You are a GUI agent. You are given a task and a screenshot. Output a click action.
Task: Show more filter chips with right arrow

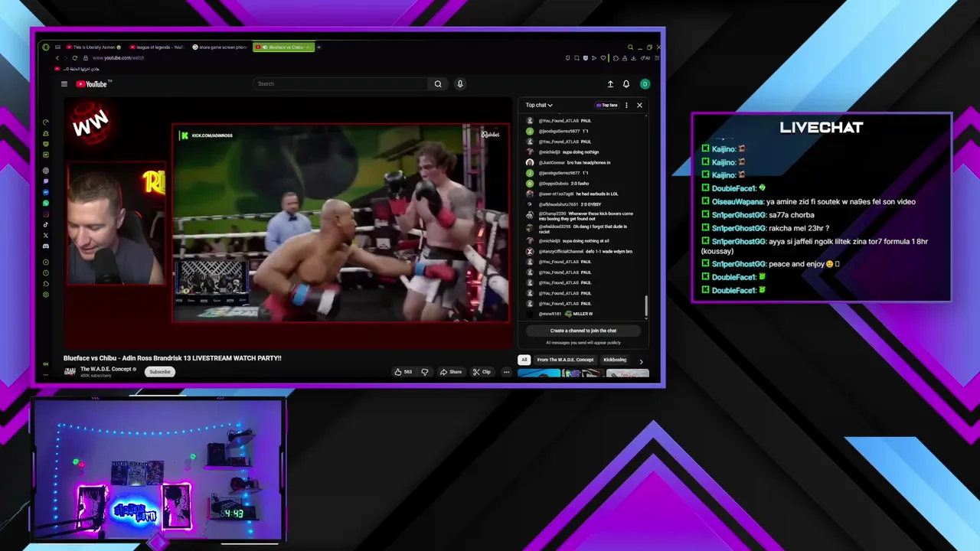click(641, 360)
